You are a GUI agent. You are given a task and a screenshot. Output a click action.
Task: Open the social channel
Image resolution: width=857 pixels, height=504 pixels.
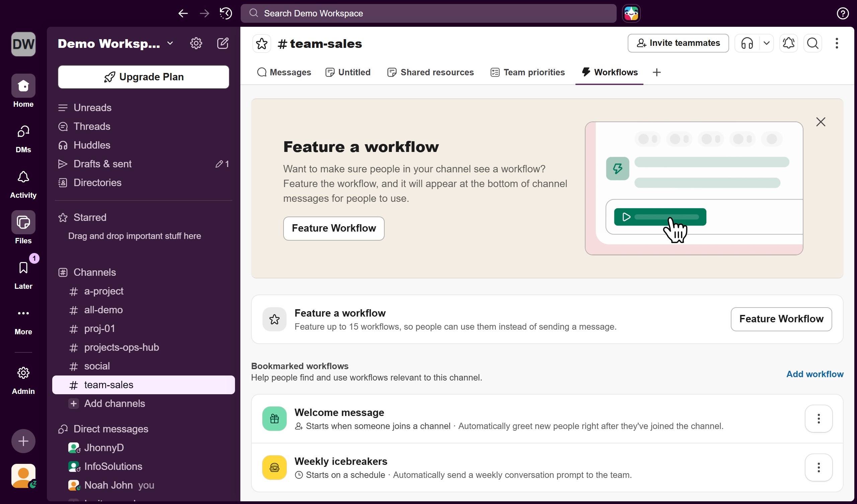[144, 366]
